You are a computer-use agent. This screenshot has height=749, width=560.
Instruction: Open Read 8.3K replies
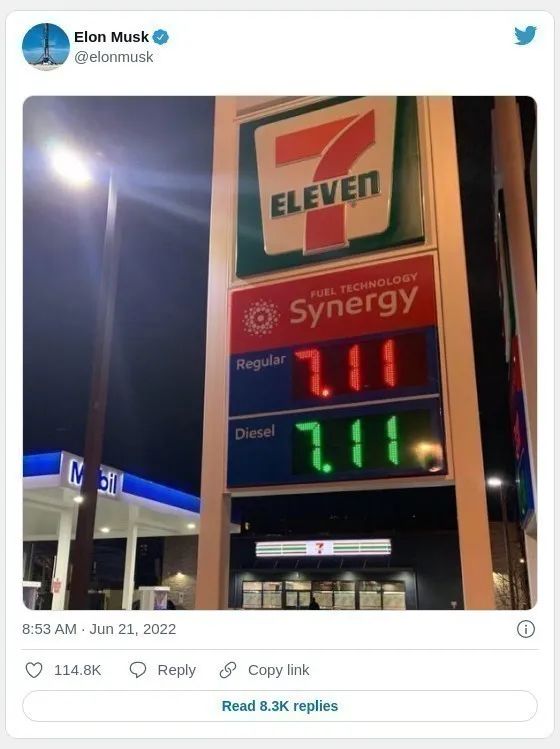pyautogui.click(x=280, y=706)
